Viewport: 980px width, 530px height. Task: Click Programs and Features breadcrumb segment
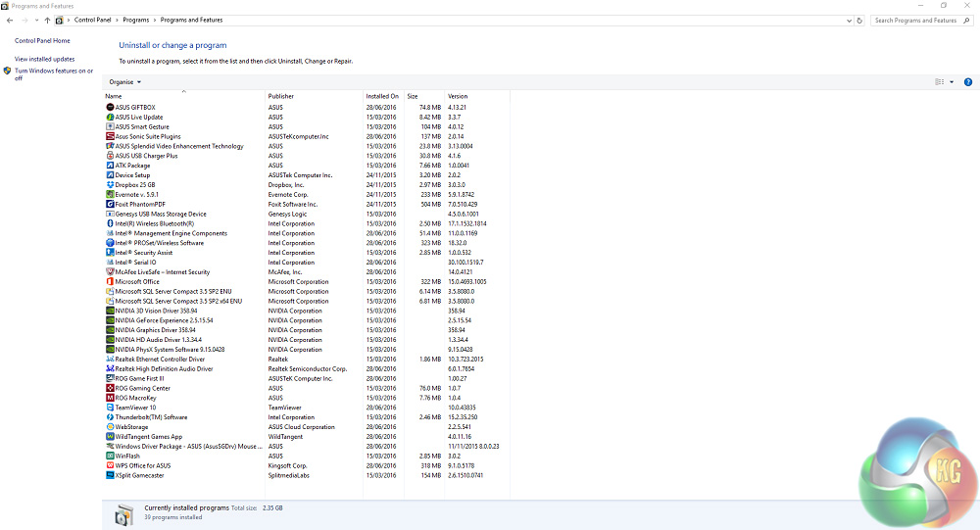(x=191, y=20)
